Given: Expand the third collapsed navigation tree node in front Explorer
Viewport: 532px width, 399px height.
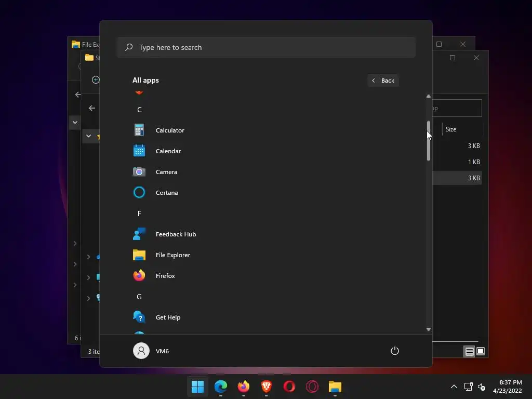Looking at the screenshot, I should [x=88, y=298].
